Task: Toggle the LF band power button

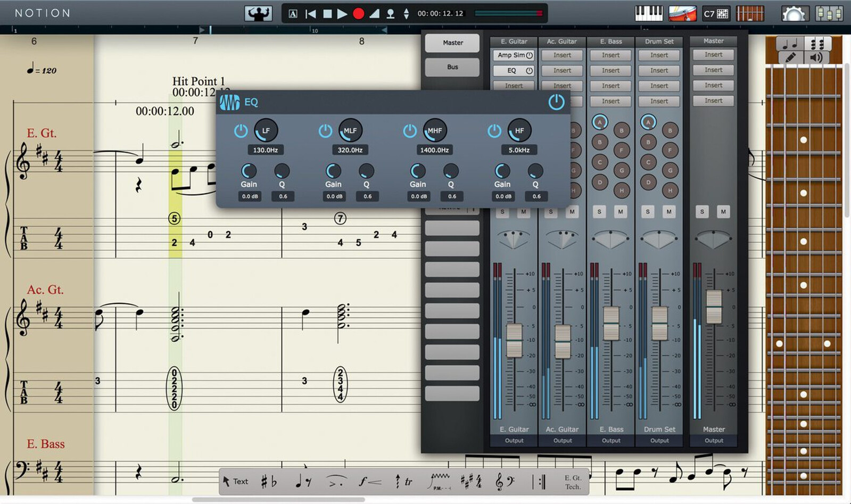Action: 241,131
